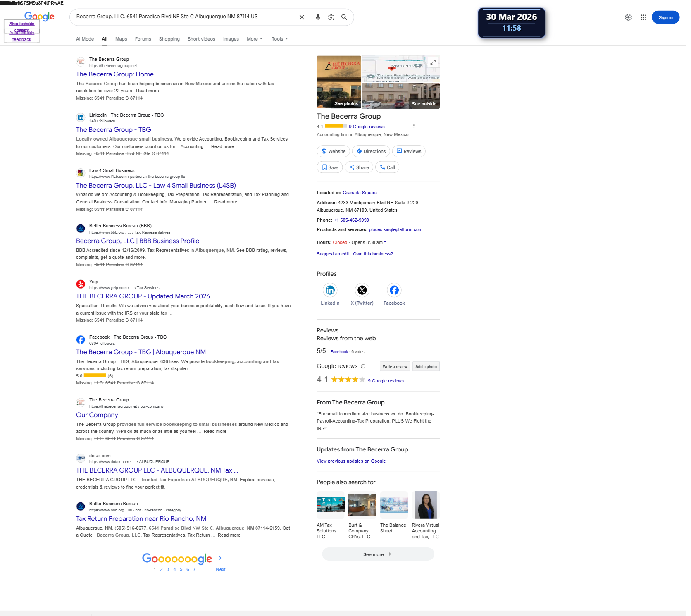The image size is (691, 616).
Task: Open THE BECERRA GROUP Yelp result
Action: pyautogui.click(x=143, y=296)
